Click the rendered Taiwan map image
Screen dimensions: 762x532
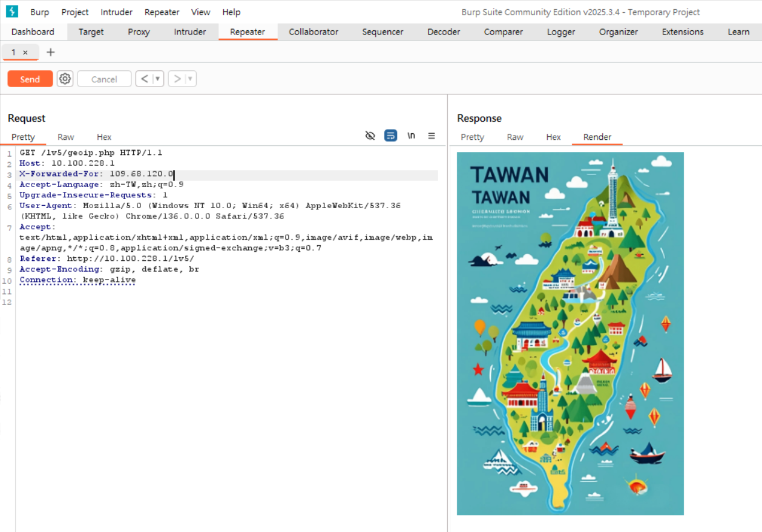(570, 333)
